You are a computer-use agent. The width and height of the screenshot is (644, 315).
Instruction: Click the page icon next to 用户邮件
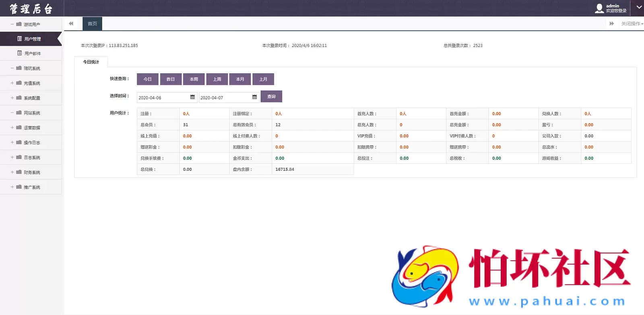(19, 53)
